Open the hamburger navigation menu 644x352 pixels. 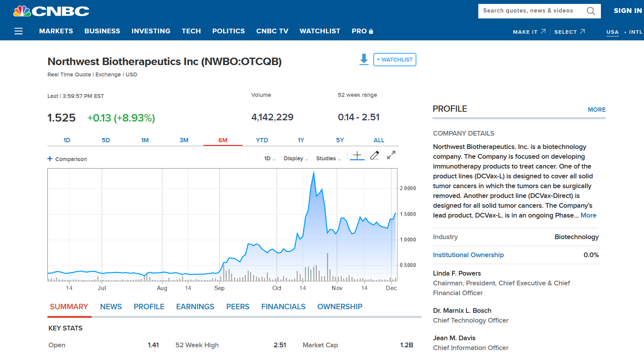[x=18, y=31]
